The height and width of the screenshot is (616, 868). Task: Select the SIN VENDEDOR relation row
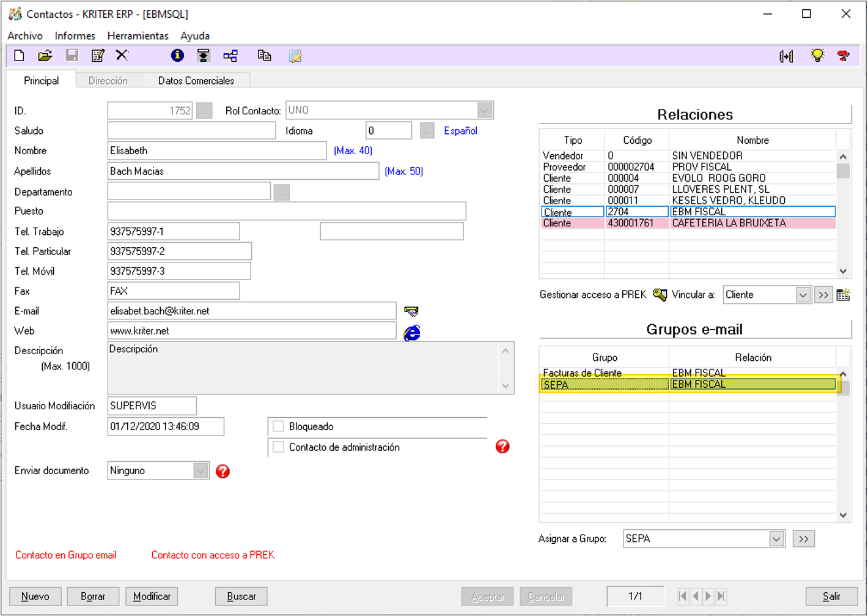[688, 156]
